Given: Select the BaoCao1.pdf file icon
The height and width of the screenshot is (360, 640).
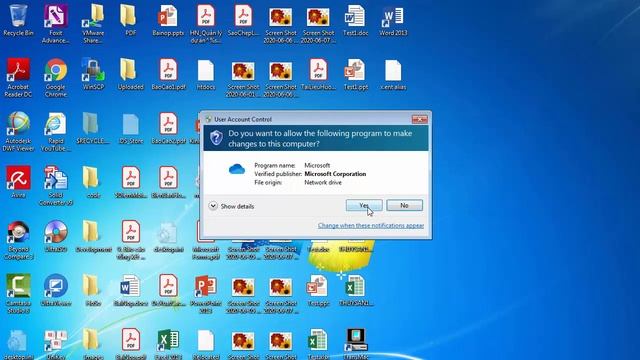Looking at the screenshot, I should coord(168,74).
